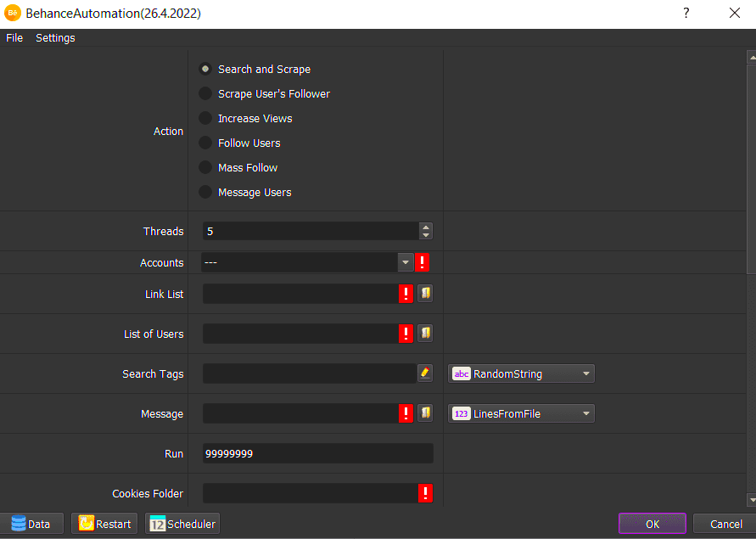Click into the Run count input field

317,453
